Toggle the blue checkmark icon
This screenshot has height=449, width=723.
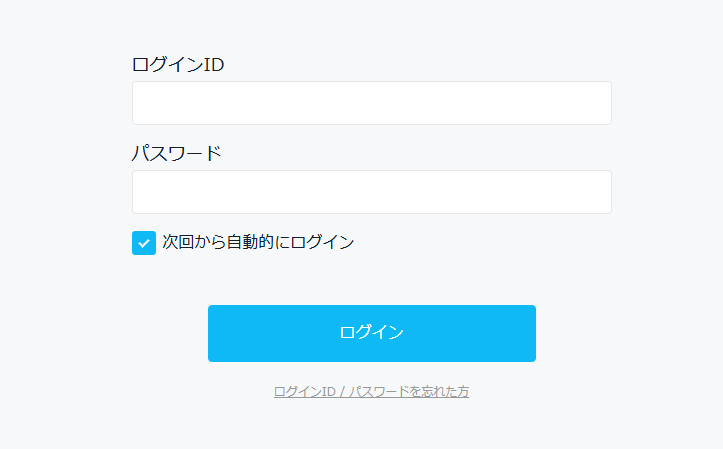click(x=144, y=243)
